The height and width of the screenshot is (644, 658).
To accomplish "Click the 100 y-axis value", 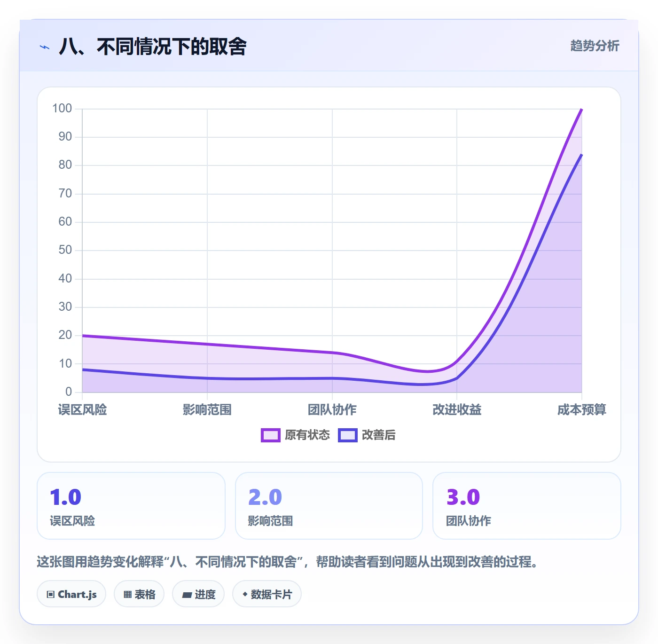I will click(x=62, y=109).
